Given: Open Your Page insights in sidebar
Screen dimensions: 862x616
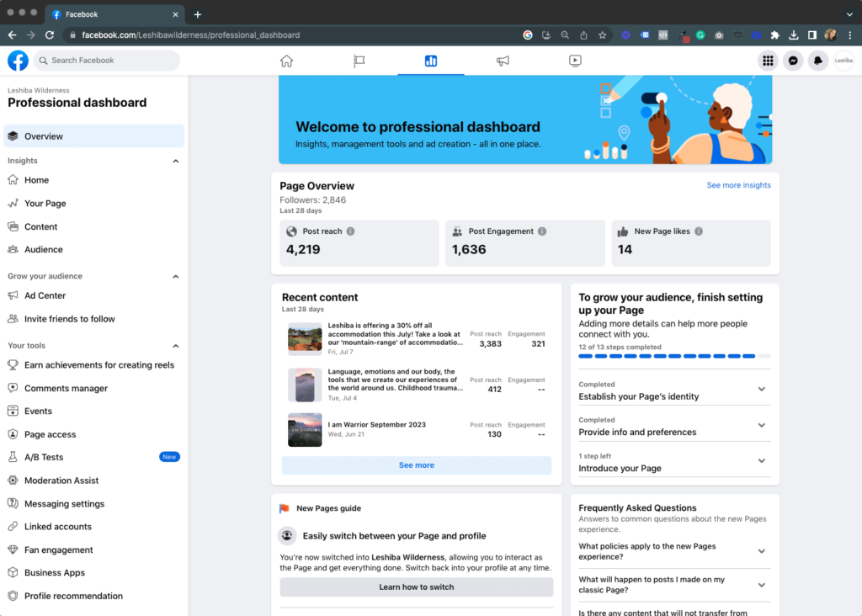Looking at the screenshot, I should click(94, 204).
